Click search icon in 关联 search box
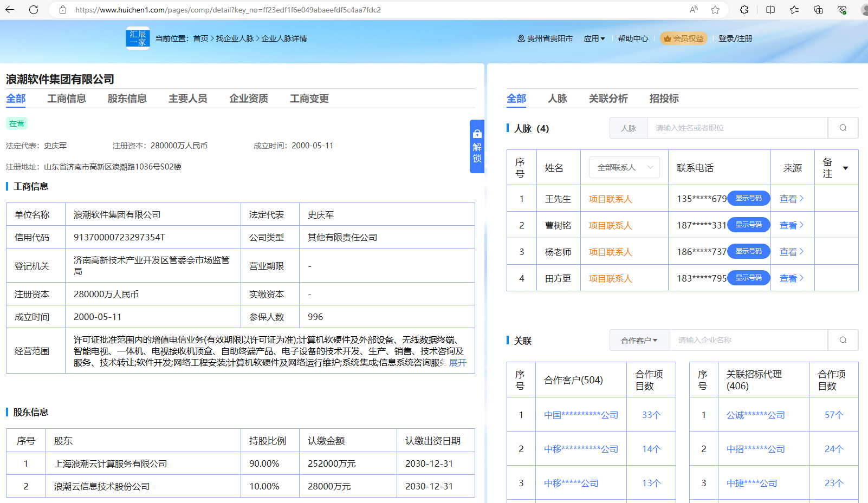 (843, 340)
